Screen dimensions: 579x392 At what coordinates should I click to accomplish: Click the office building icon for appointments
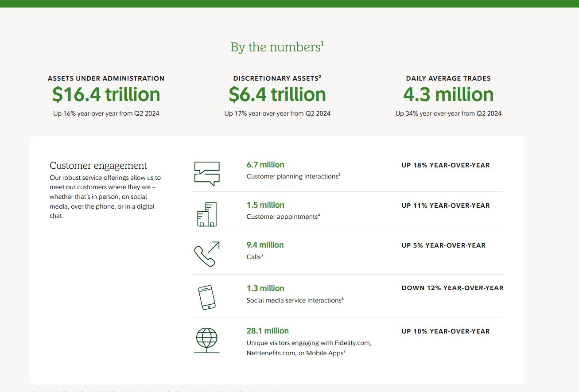[x=207, y=214]
